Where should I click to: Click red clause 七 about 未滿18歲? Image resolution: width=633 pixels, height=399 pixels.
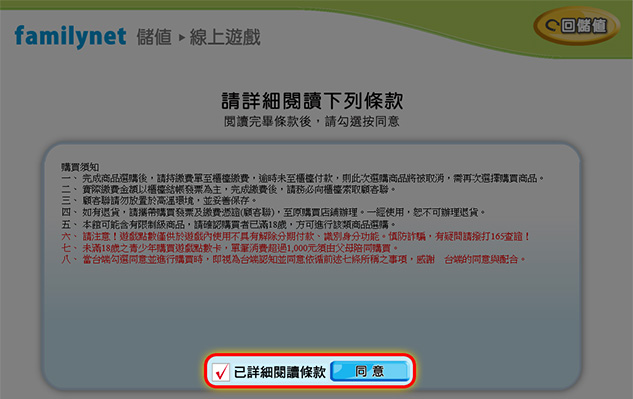[230, 248]
